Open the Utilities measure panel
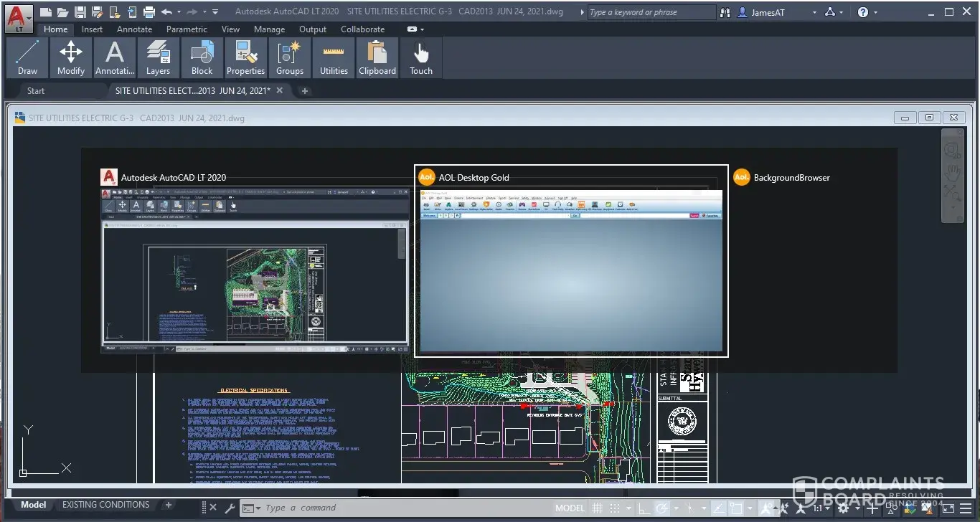 [334, 57]
